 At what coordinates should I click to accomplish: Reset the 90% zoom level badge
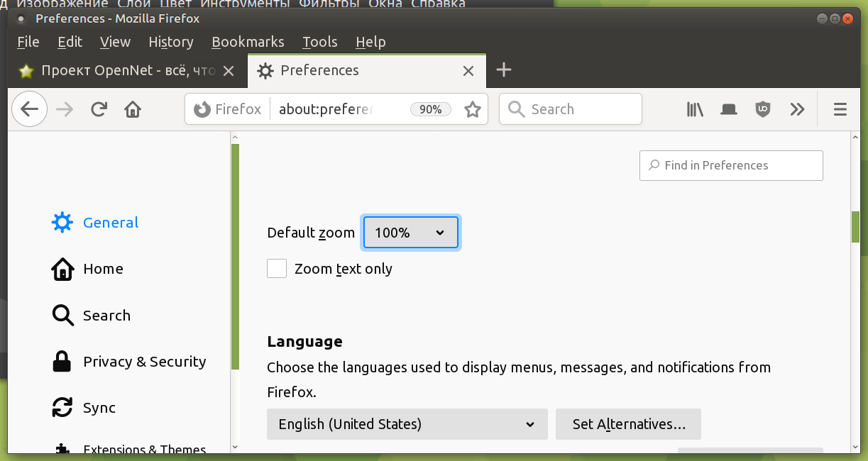[x=430, y=109]
